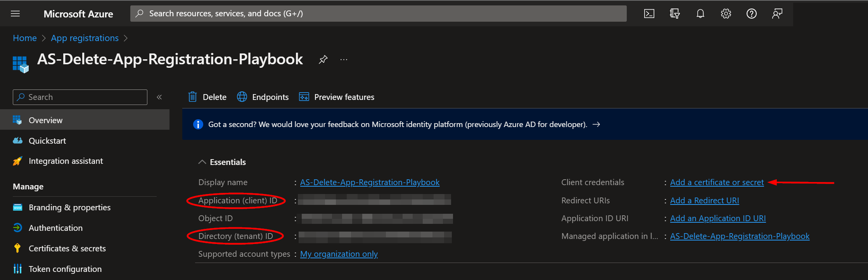Click the Endpoints toolbar button
Image resolution: width=868 pixels, height=280 pixels.
[x=263, y=97]
